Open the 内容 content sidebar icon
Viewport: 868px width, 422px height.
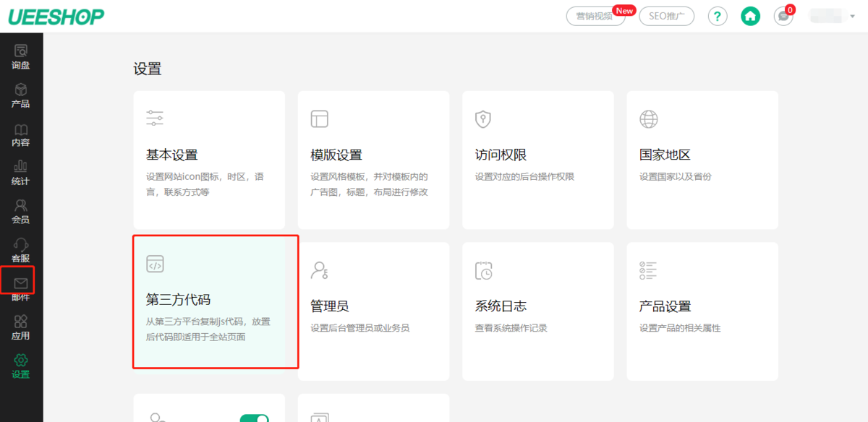click(21, 129)
